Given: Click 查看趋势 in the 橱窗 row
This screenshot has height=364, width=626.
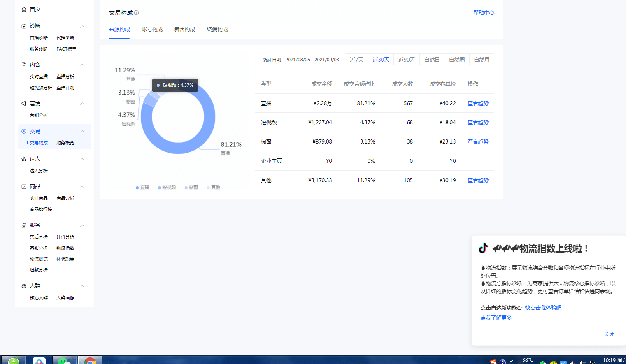Looking at the screenshot, I should click(478, 141).
